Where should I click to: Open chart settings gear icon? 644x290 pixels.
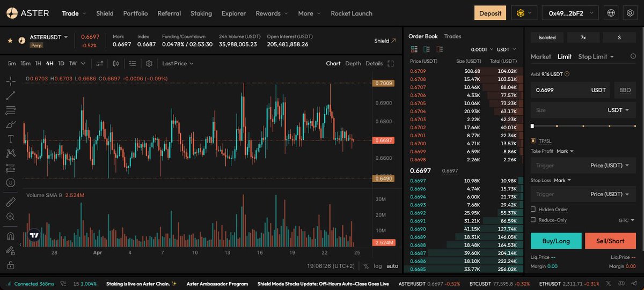149,63
